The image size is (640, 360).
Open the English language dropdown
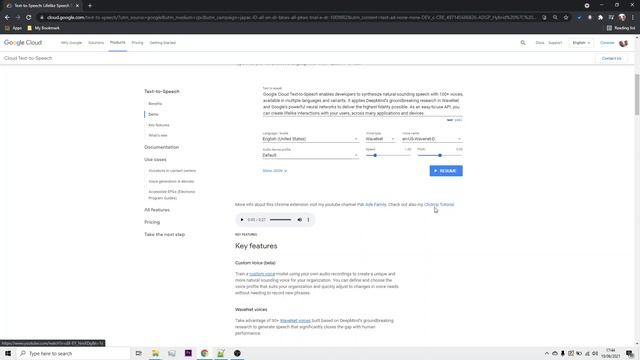[581, 42]
